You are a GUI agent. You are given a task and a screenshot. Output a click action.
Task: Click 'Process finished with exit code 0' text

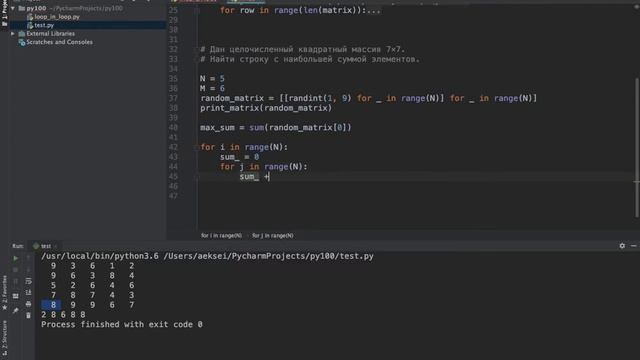122,324
